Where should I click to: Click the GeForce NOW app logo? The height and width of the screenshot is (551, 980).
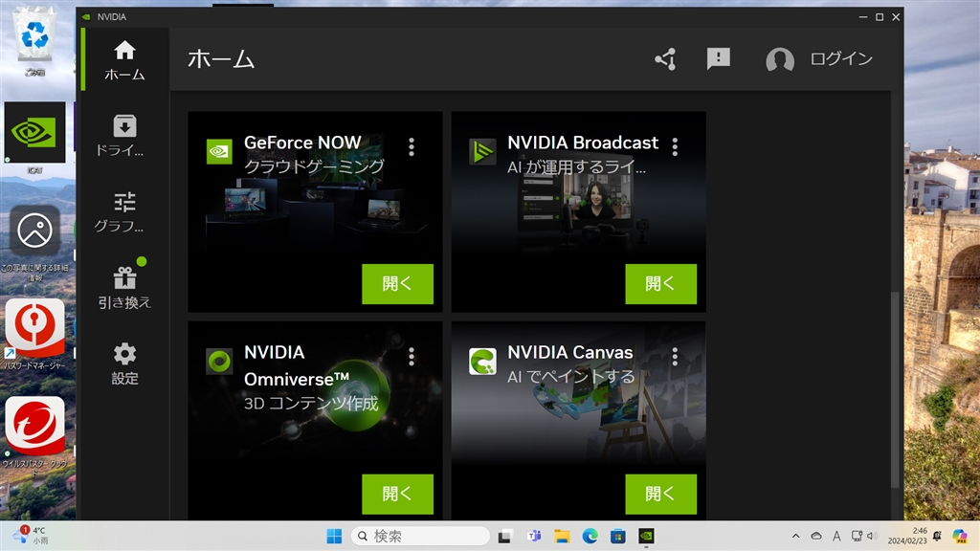click(x=219, y=151)
